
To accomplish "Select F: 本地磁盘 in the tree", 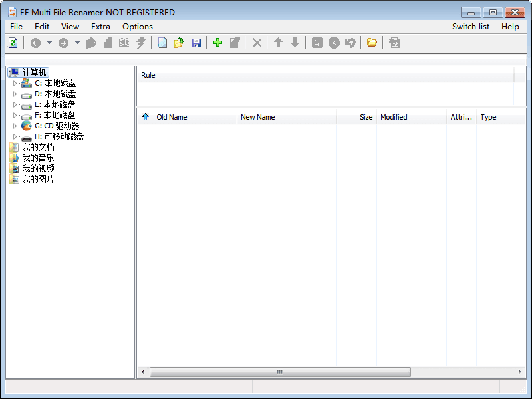I will coord(55,115).
